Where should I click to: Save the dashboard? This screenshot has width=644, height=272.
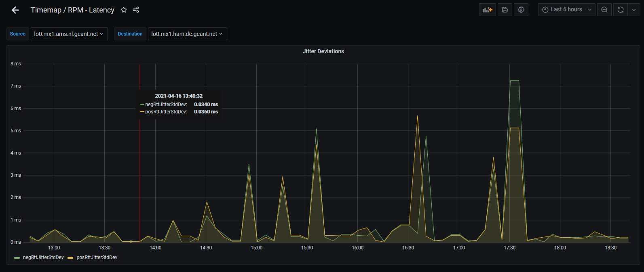tap(505, 10)
